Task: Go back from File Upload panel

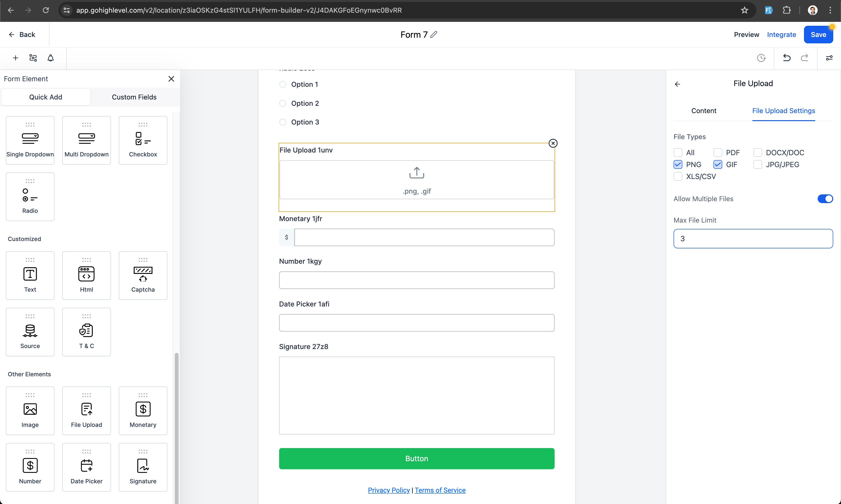Action: 677,84
